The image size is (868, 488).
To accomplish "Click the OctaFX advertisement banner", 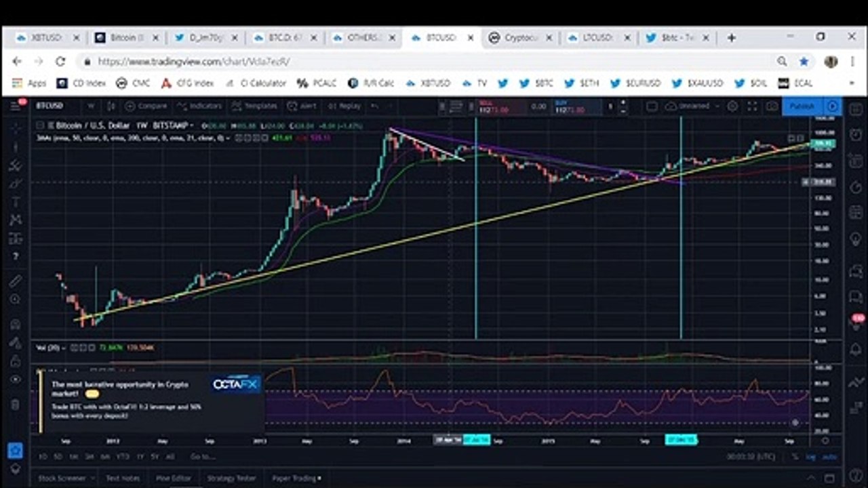I will pyautogui.click(x=150, y=402).
